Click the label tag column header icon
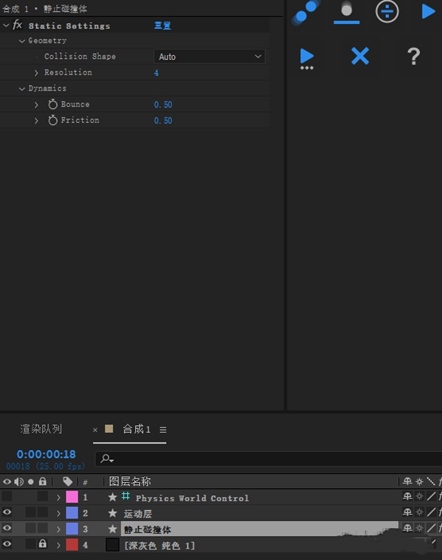This screenshot has width=442, height=560. [x=67, y=482]
